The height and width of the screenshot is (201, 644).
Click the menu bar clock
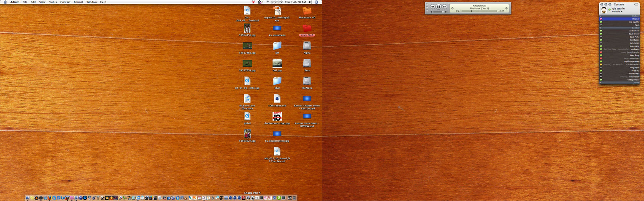(x=295, y=2)
